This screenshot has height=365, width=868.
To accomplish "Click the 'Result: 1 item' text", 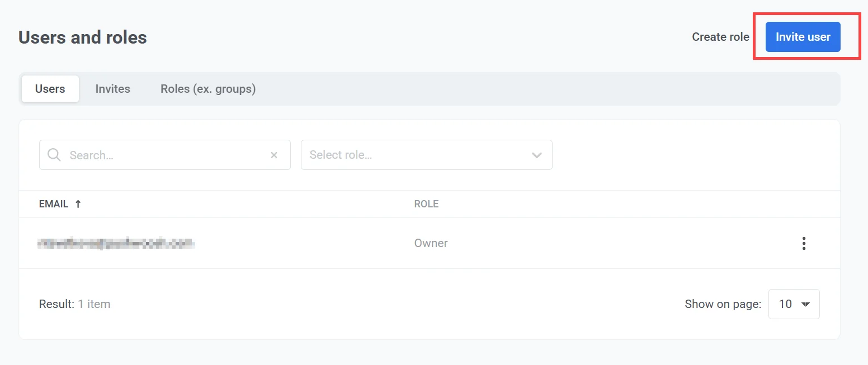I will pyautogui.click(x=74, y=304).
